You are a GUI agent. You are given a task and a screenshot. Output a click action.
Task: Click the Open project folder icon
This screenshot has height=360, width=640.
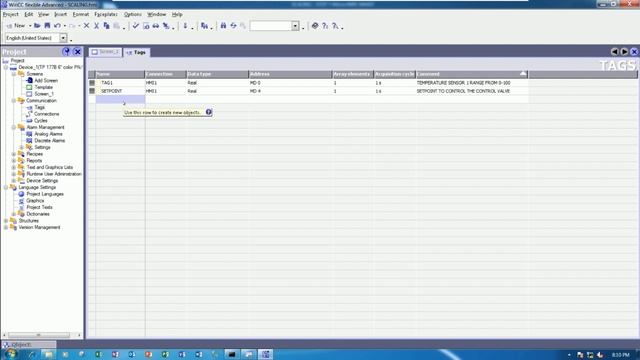37,26
